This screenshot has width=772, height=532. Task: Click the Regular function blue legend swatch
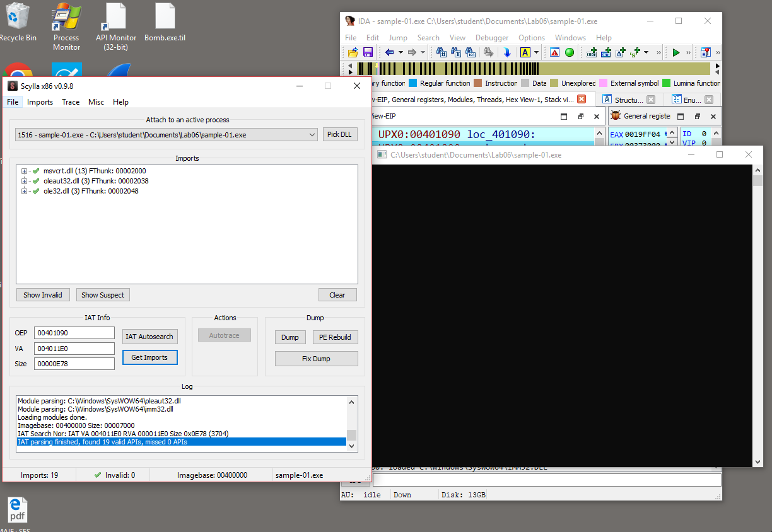(413, 83)
